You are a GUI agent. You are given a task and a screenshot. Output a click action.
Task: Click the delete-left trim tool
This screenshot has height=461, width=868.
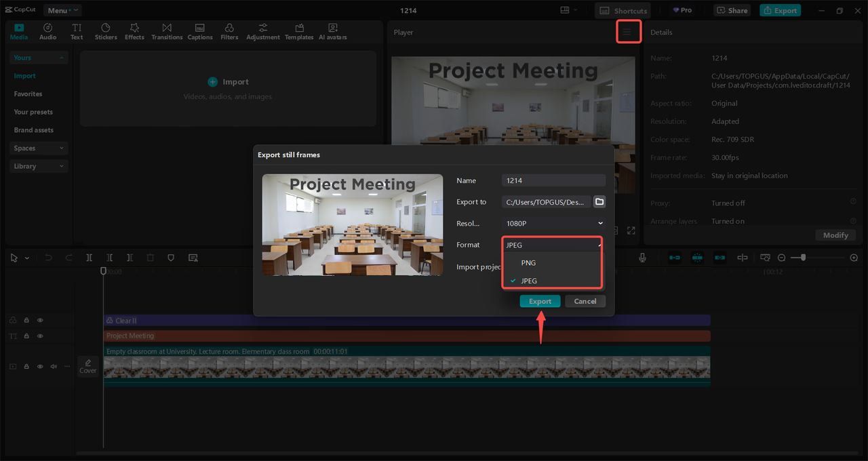tap(109, 258)
